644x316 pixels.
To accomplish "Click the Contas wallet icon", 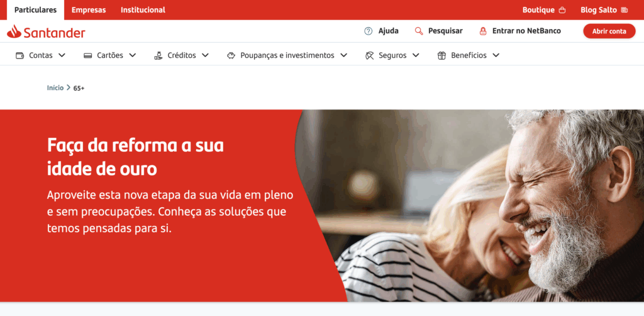I will pyautogui.click(x=19, y=55).
